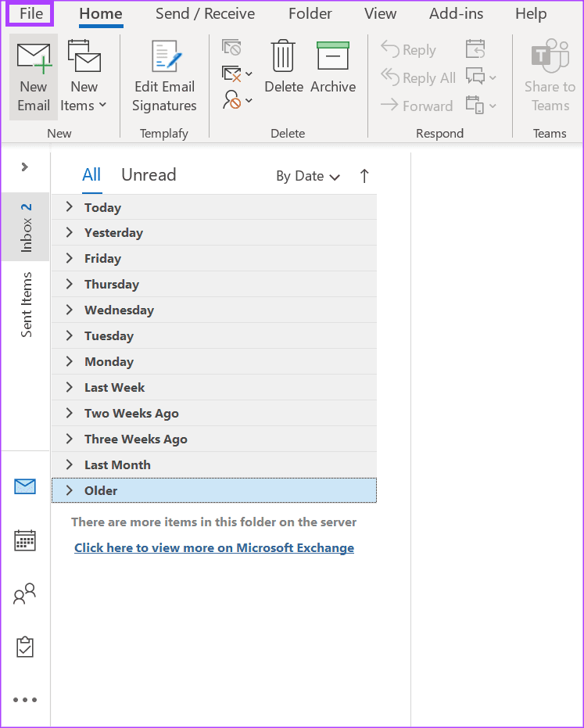Viewport: 584px width, 728px height.
Task: Open the Help tab
Action: point(531,13)
